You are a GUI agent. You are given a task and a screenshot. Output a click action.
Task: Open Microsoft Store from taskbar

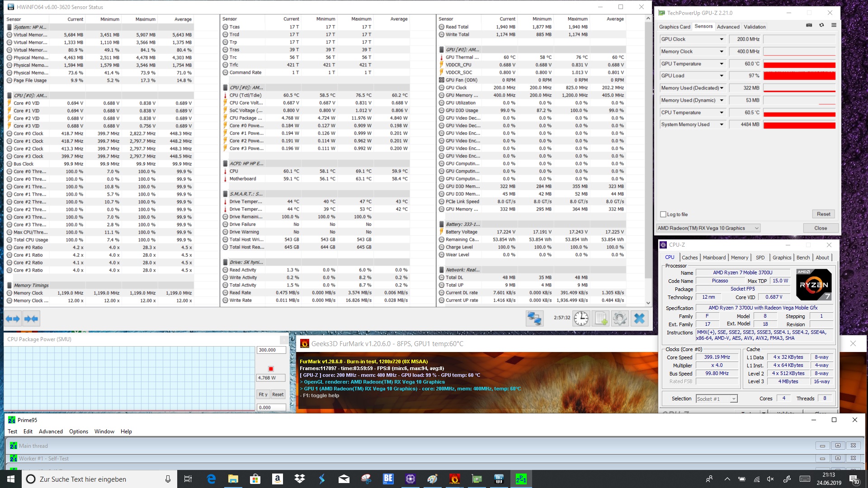(x=255, y=479)
